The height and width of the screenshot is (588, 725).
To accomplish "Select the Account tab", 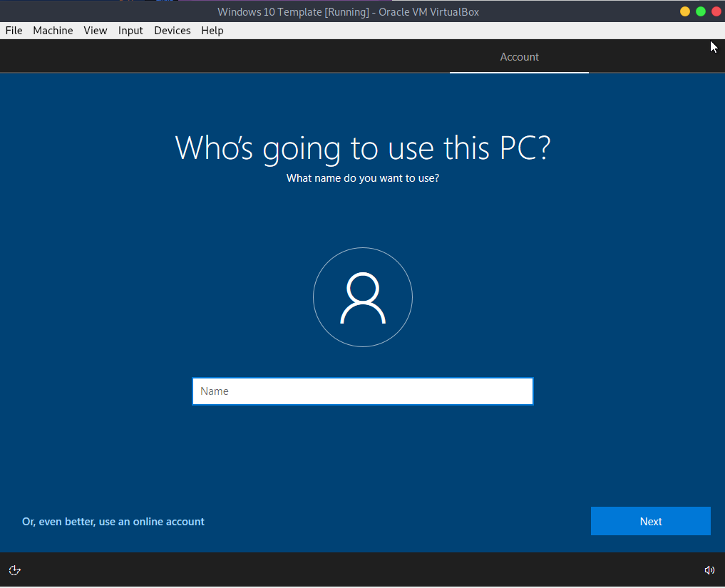I will pyautogui.click(x=519, y=57).
